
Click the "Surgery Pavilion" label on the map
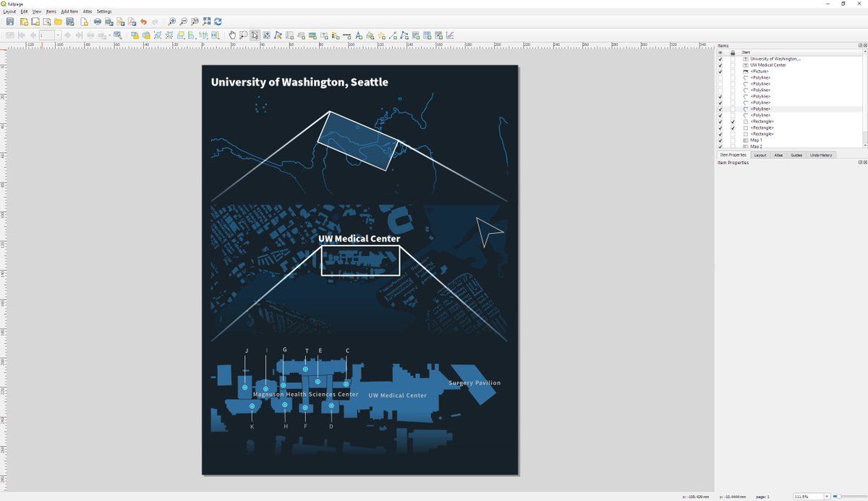point(475,383)
